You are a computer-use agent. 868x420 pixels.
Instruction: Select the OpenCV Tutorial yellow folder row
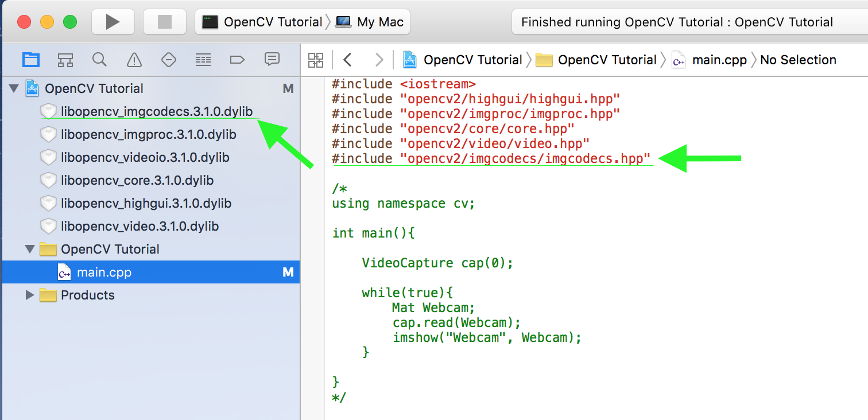click(x=150, y=249)
